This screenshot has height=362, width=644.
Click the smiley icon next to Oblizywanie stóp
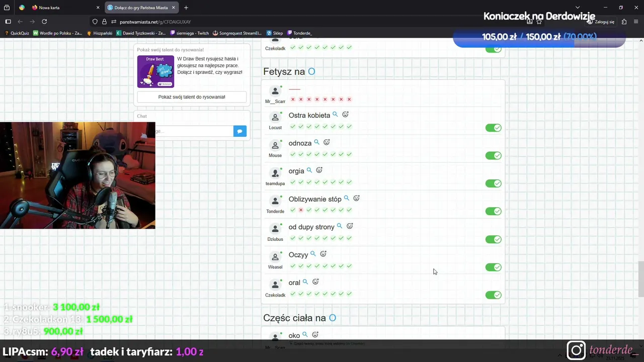point(356,198)
